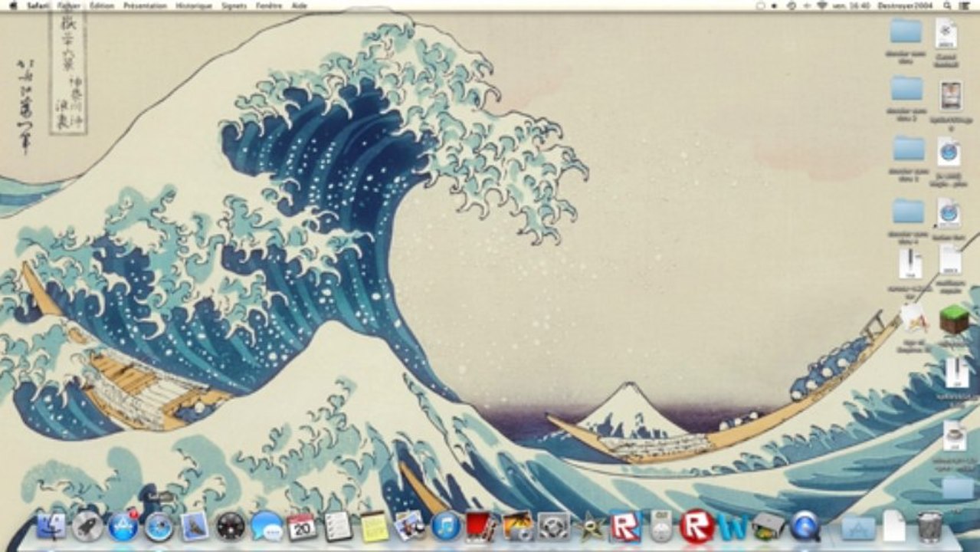This screenshot has width=980, height=552.
Task: Open Finder from the Dock
Action: click(x=51, y=526)
